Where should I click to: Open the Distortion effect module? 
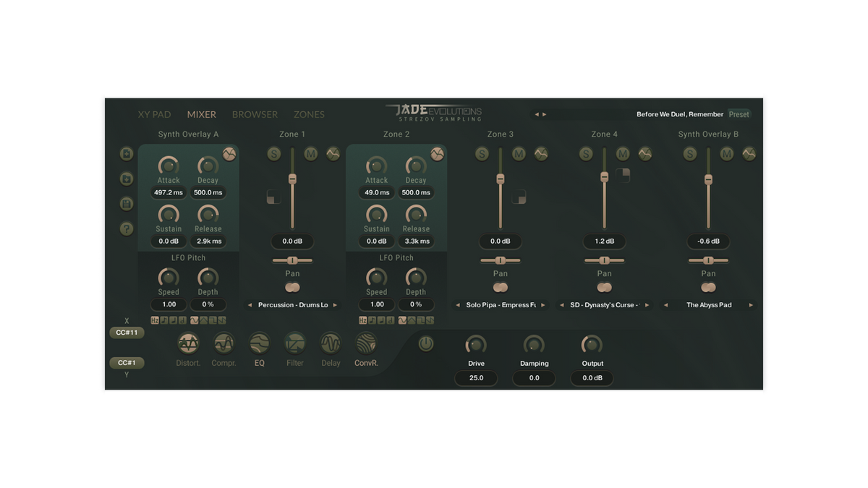(x=188, y=343)
